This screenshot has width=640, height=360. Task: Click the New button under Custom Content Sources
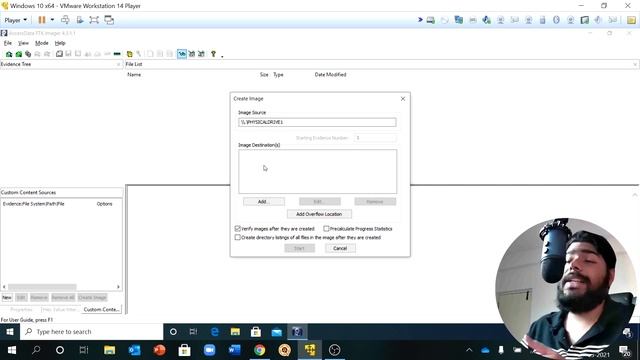tap(7, 298)
